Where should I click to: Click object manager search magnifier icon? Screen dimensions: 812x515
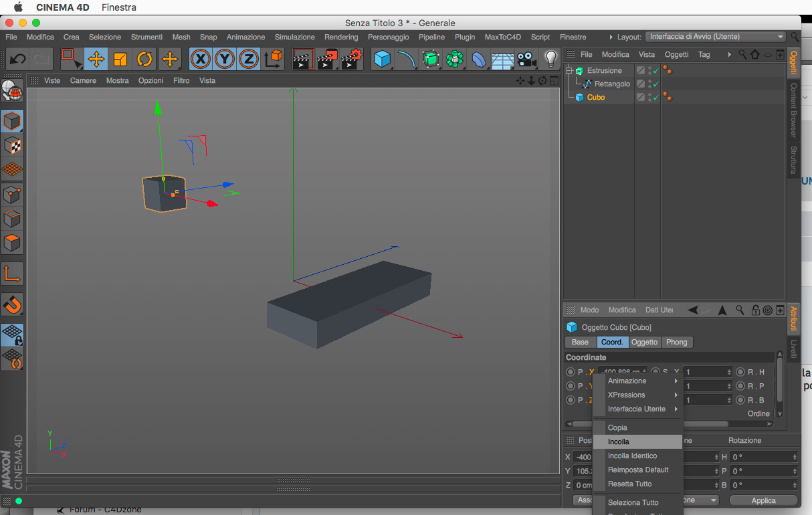click(x=743, y=54)
